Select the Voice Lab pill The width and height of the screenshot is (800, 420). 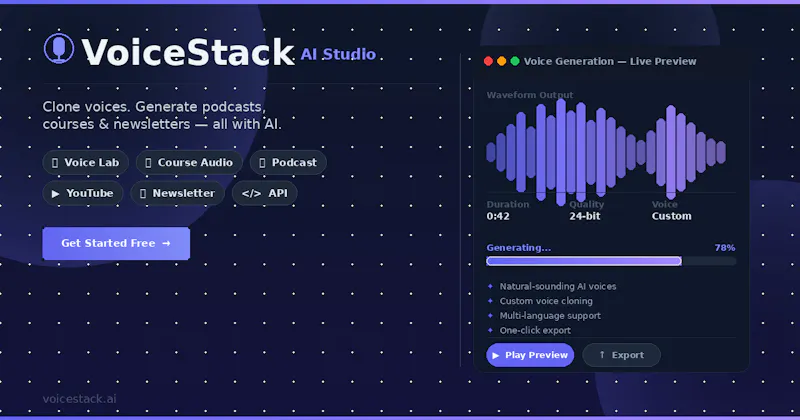86,162
